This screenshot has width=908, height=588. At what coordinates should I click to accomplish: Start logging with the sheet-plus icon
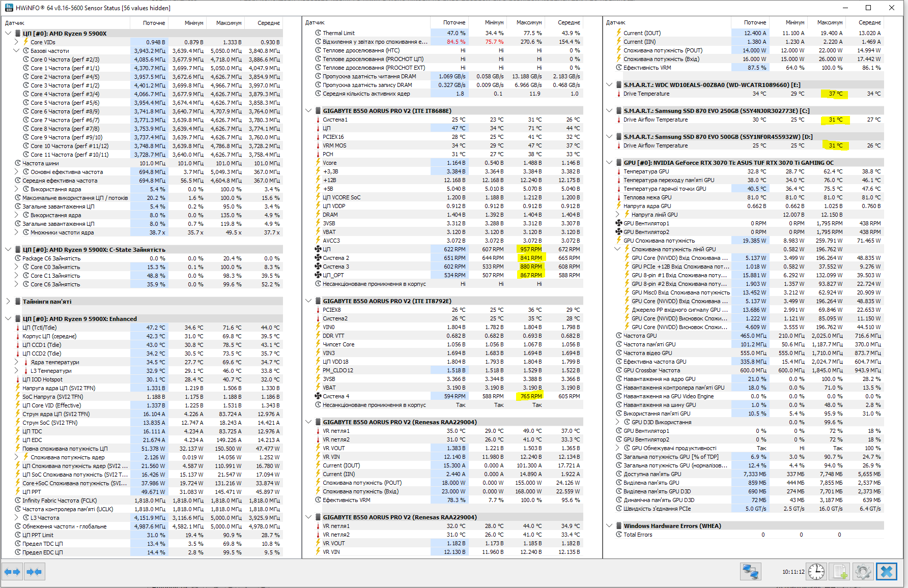point(839,572)
